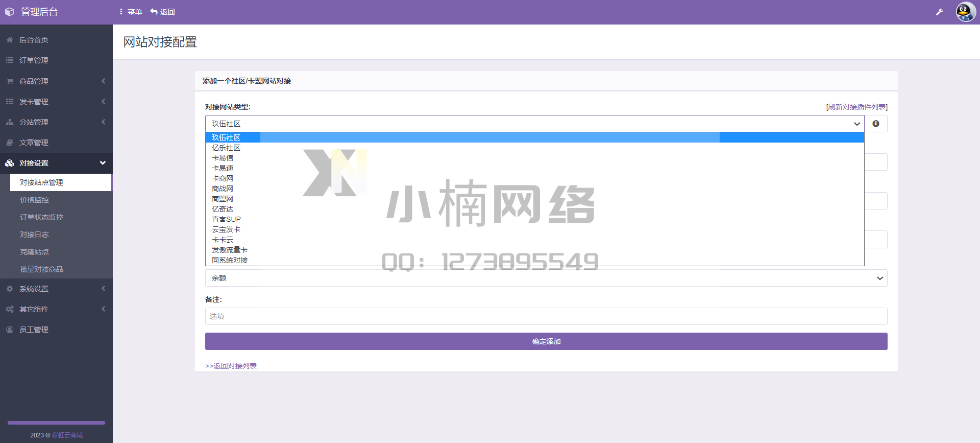Select 卡易速 option in the list
The height and width of the screenshot is (443, 980).
pyautogui.click(x=534, y=168)
